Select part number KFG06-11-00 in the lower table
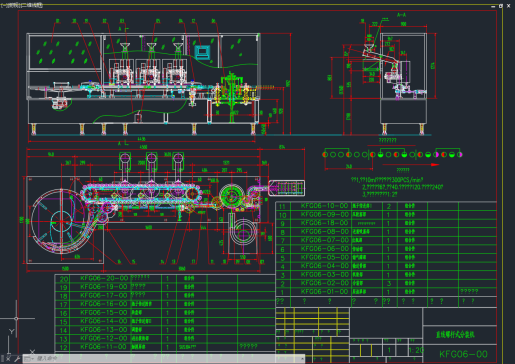Viewport: 515px width, 364px height. [104, 347]
